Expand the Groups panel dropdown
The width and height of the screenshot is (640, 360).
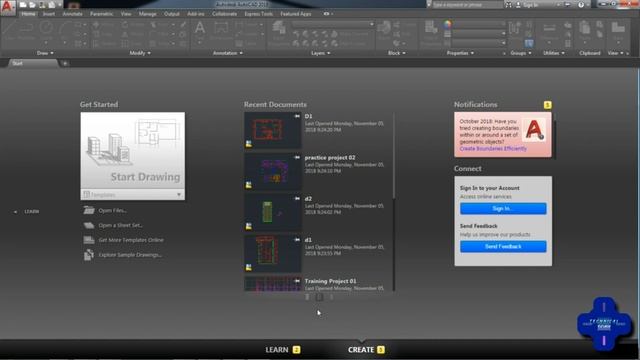[x=521, y=53]
